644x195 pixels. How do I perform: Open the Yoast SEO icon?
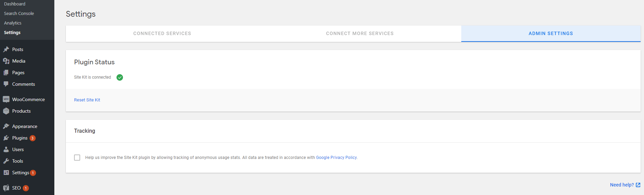[6, 188]
